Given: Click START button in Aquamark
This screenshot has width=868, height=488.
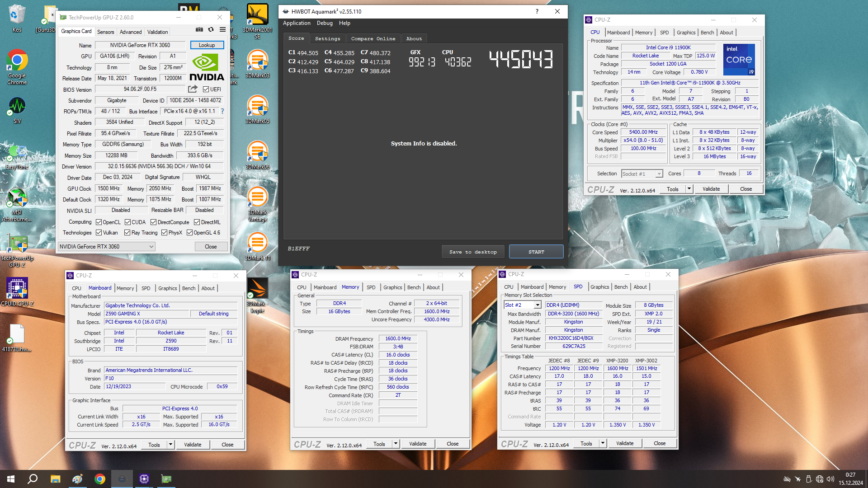Looking at the screenshot, I should click(x=536, y=252).
